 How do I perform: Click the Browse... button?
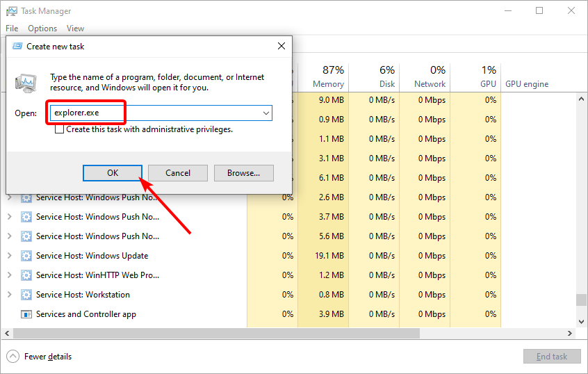(x=244, y=173)
